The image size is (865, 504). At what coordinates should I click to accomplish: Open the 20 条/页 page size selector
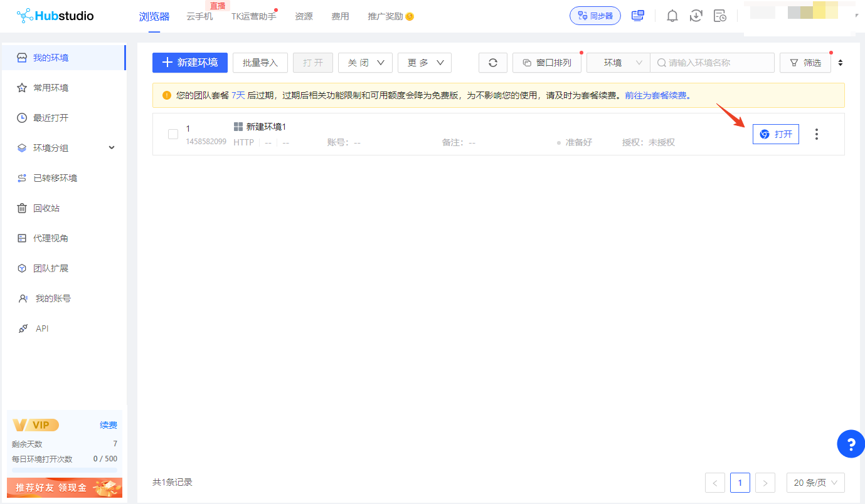[x=815, y=483]
